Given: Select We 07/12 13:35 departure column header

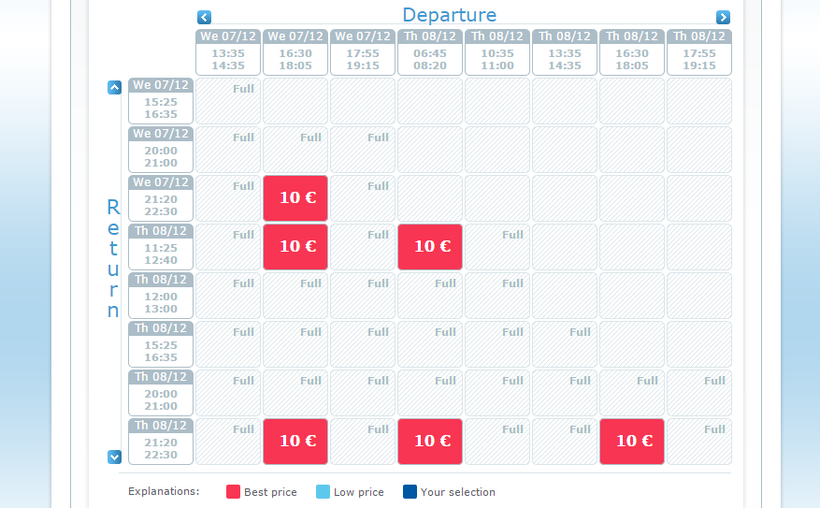Looking at the screenshot, I should coord(228,52).
